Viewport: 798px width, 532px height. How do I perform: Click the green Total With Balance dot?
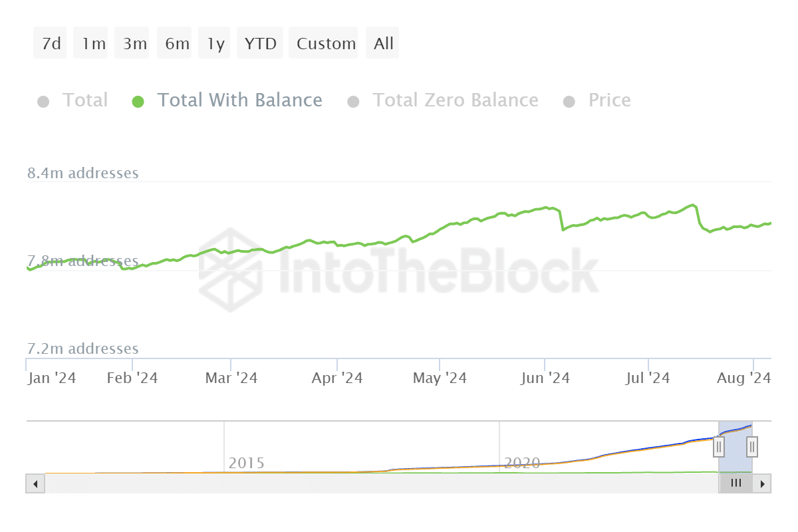138,102
